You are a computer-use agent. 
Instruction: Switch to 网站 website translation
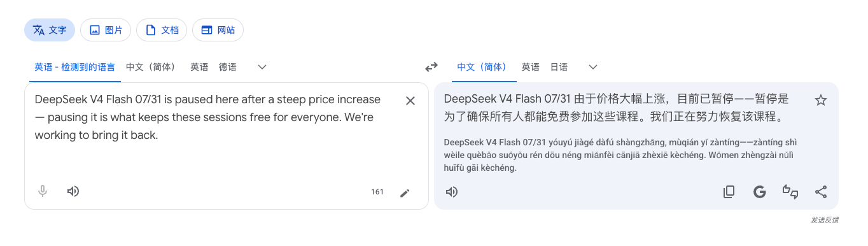click(218, 30)
